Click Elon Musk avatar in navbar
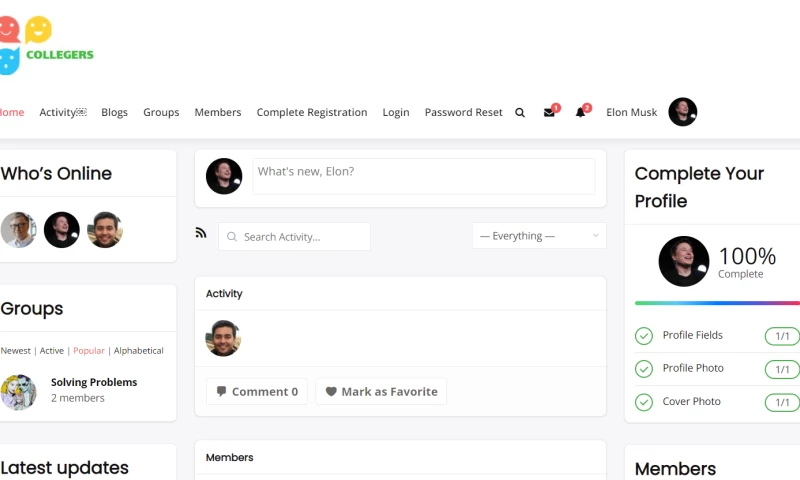The height and width of the screenshot is (480, 800). (x=682, y=112)
